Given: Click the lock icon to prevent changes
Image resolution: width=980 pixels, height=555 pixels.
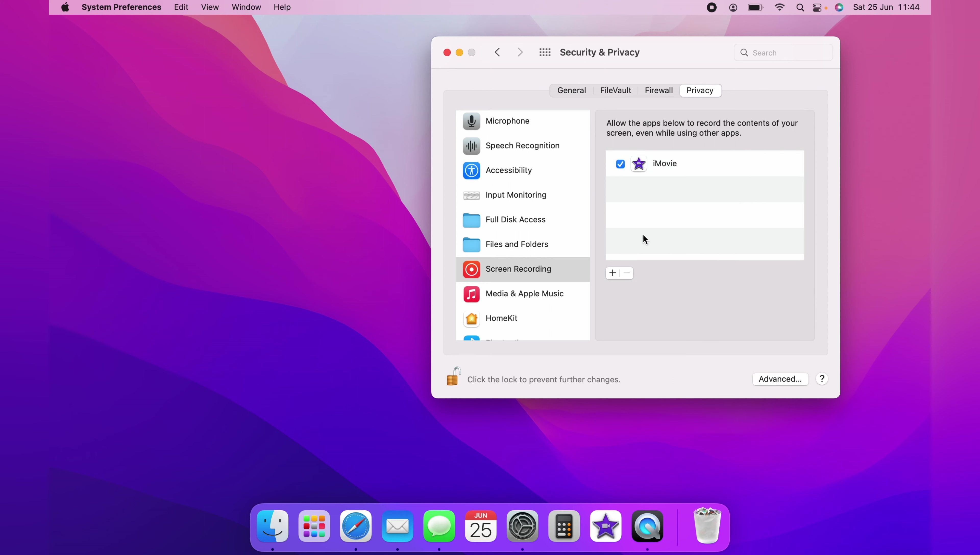Looking at the screenshot, I should point(453,377).
